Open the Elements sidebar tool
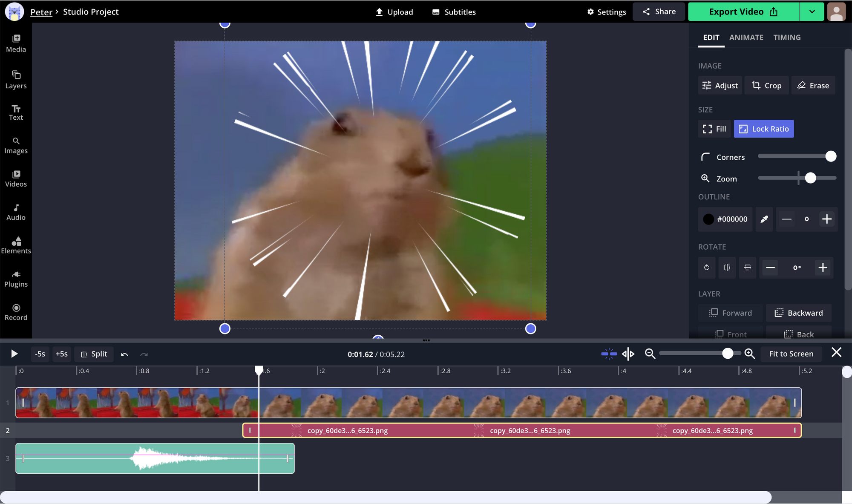The height and width of the screenshot is (504, 852). click(16, 245)
